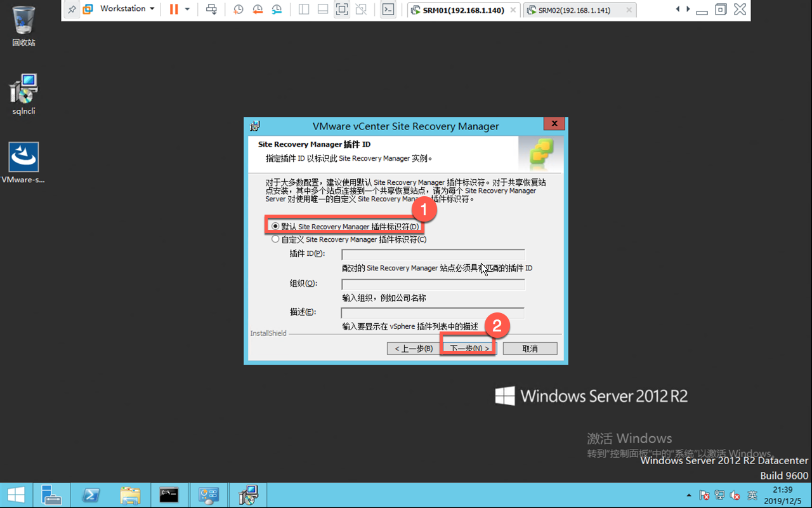Click the Cancel (取消) button
Image resolution: width=812 pixels, height=508 pixels.
(530, 349)
